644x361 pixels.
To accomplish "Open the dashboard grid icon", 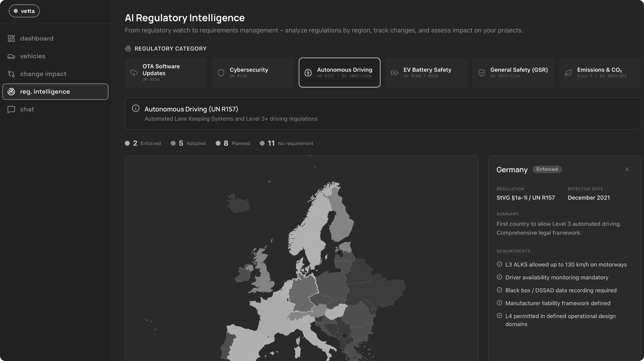I will [x=11, y=38].
